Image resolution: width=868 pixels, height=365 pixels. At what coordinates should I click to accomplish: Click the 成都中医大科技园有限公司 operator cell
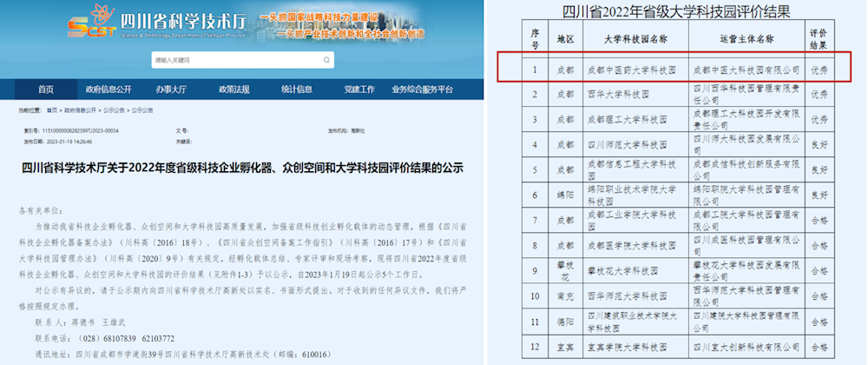click(x=746, y=68)
